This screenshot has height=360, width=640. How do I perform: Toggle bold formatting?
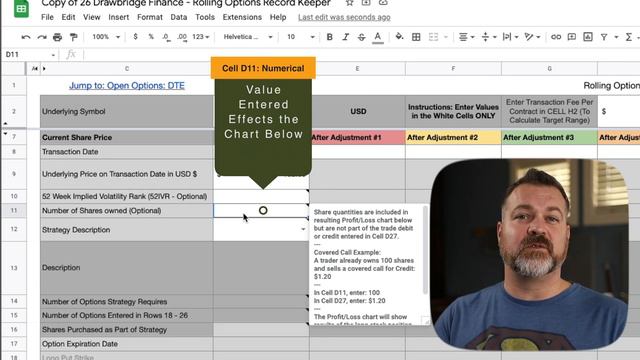click(x=329, y=37)
